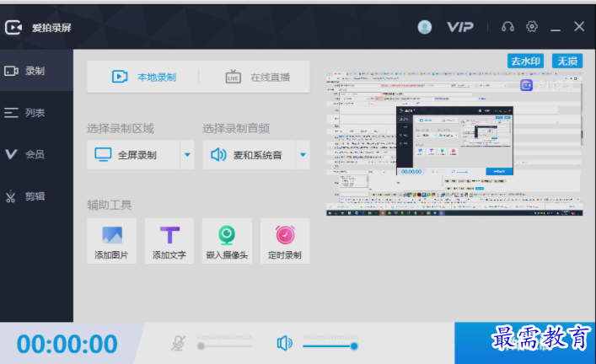Click the 去水印 button
Image resolution: width=596 pixels, height=364 pixels.
point(526,61)
